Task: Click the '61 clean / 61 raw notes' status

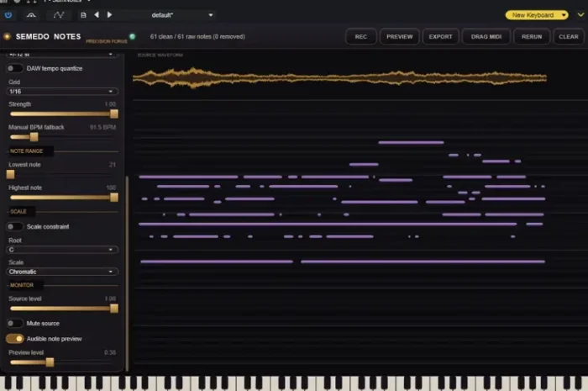Action: [x=197, y=37]
